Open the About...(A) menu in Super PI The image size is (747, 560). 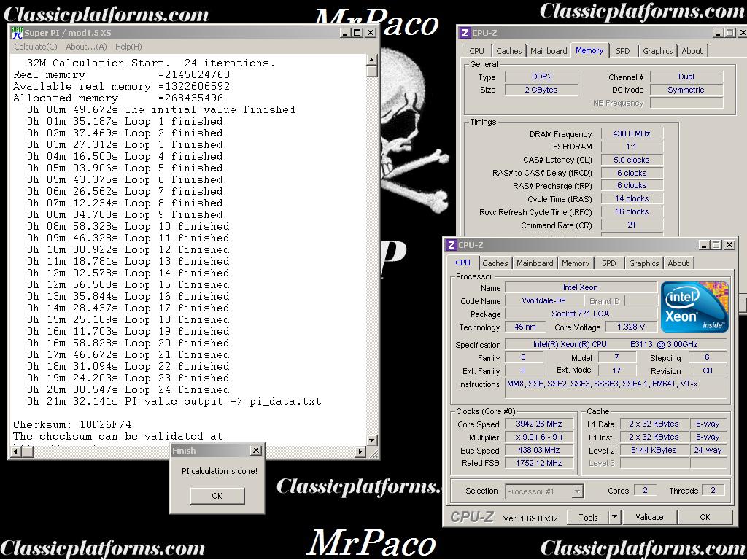pyautogui.click(x=86, y=47)
